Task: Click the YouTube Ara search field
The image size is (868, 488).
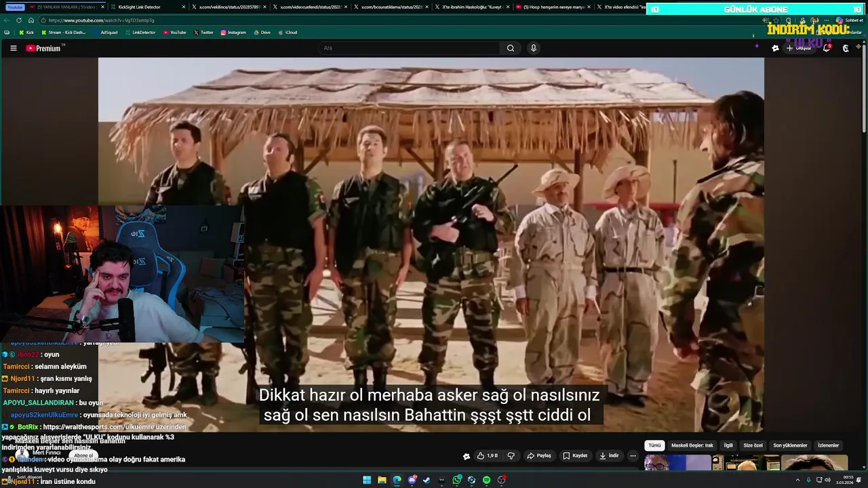Action: (x=410, y=48)
